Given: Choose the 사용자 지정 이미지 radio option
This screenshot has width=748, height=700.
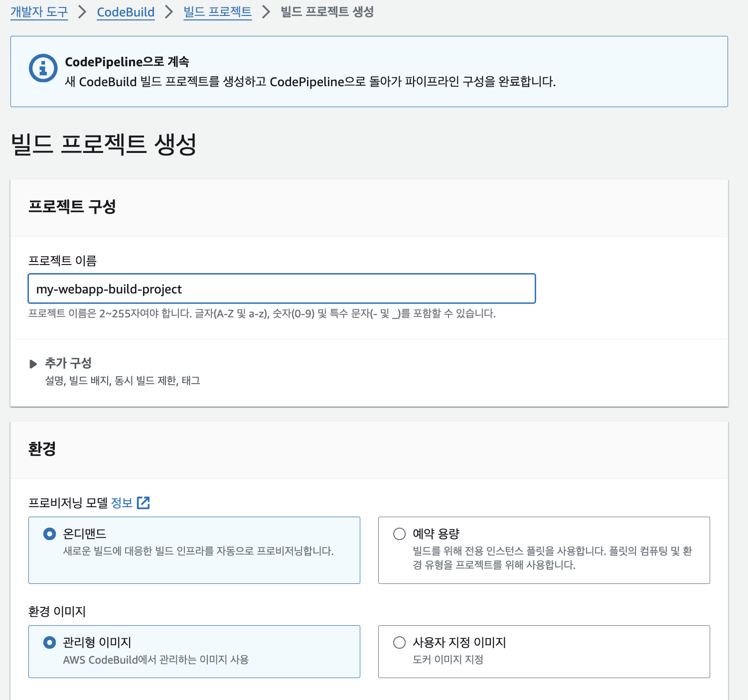Looking at the screenshot, I should pyautogui.click(x=399, y=643).
